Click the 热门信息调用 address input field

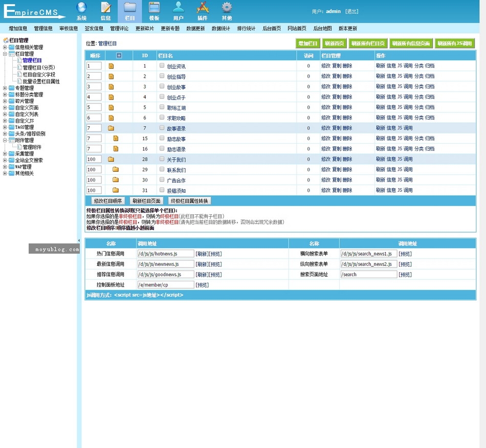[165, 254]
